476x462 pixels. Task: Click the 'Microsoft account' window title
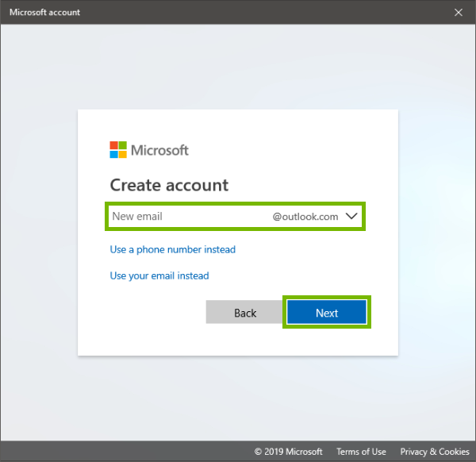point(44,12)
